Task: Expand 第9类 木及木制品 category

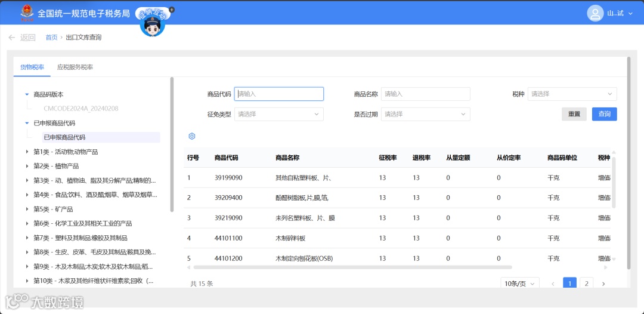Action: 27,267
